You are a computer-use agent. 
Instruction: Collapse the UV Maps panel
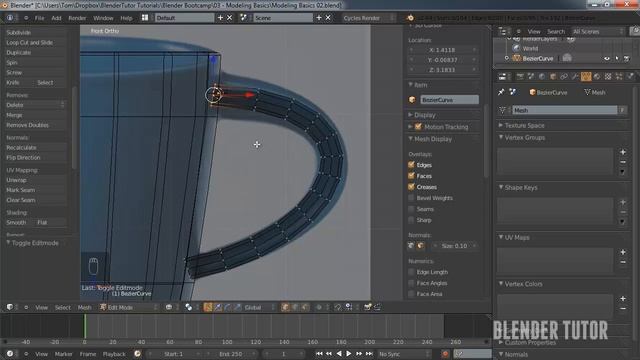[514, 237]
